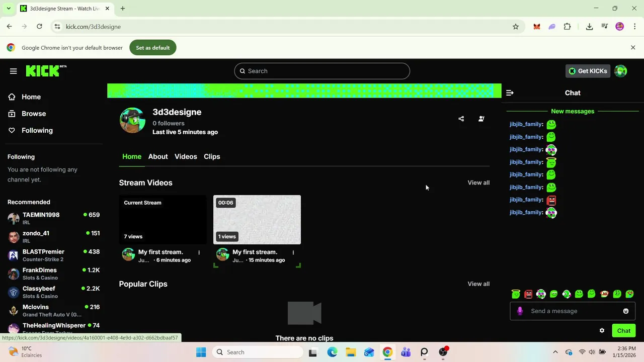Open the 00:06 video thumbnail
Screen dimensions: 644x362
pos(257,220)
